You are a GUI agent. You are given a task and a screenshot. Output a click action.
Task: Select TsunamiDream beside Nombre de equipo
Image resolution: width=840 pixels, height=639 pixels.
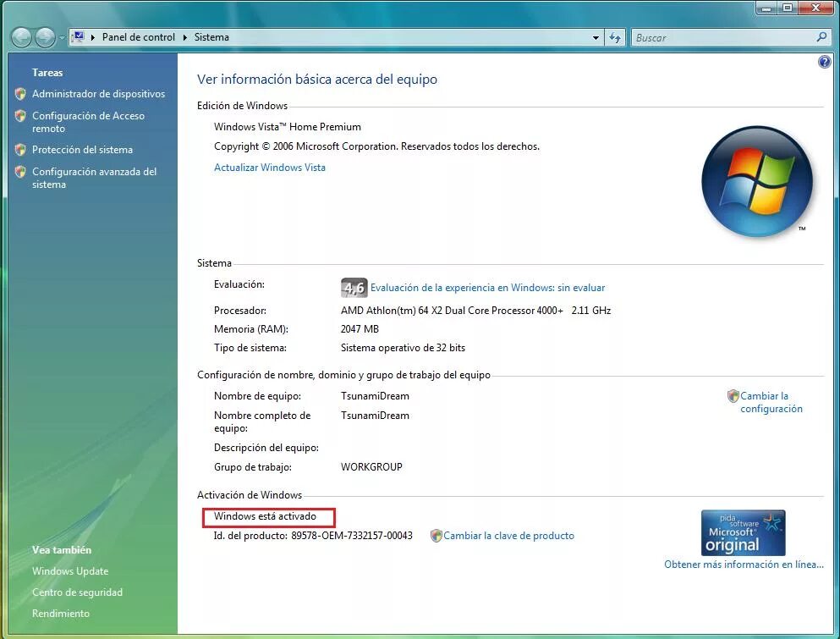375,396
